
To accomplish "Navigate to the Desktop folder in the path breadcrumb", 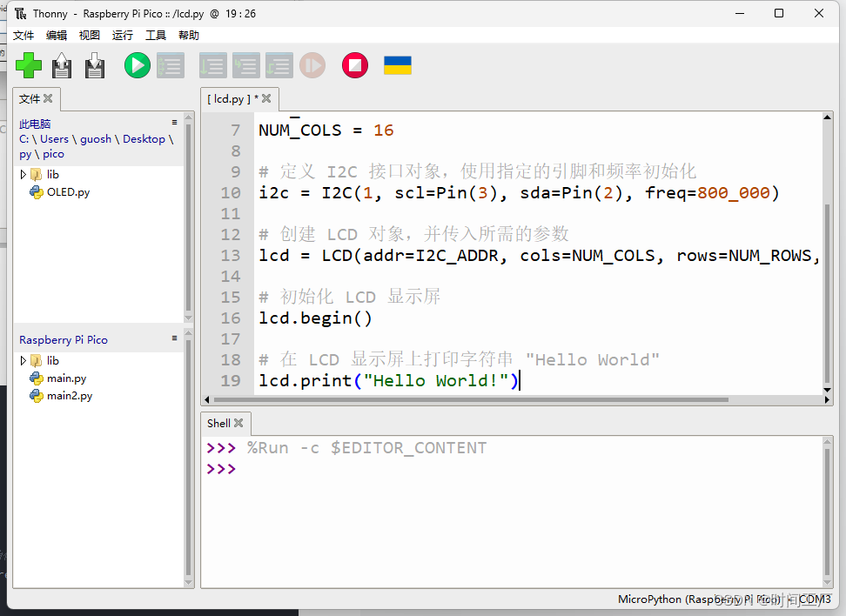I will 144,138.
